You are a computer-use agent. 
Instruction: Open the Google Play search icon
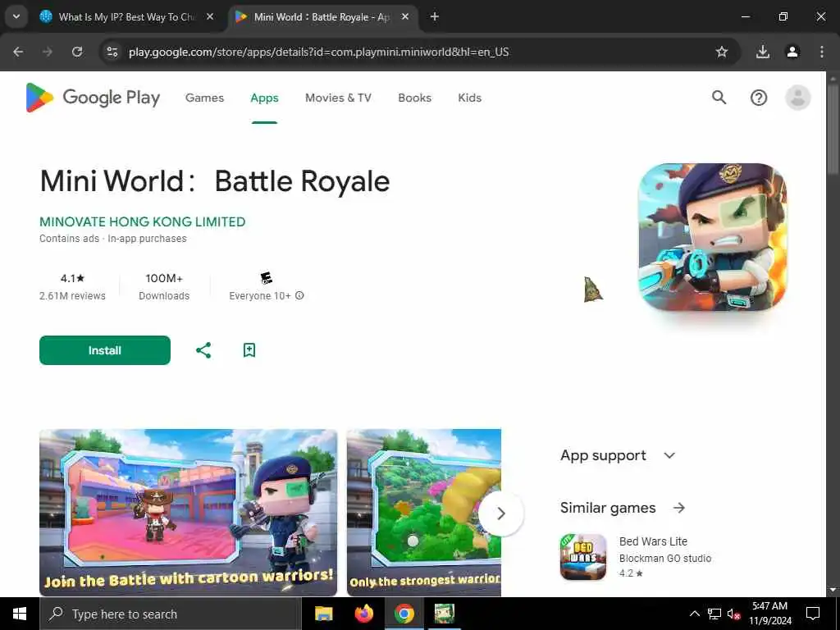[x=719, y=98]
